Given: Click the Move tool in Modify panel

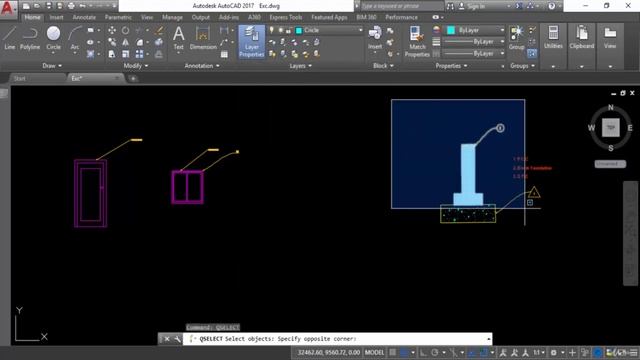Looking at the screenshot, I should click(x=111, y=30).
